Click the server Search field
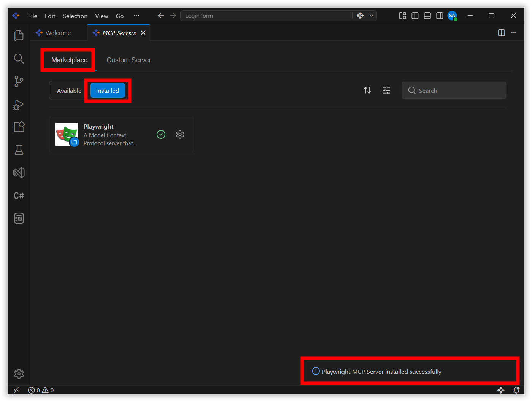532x402 pixels. [454, 90]
